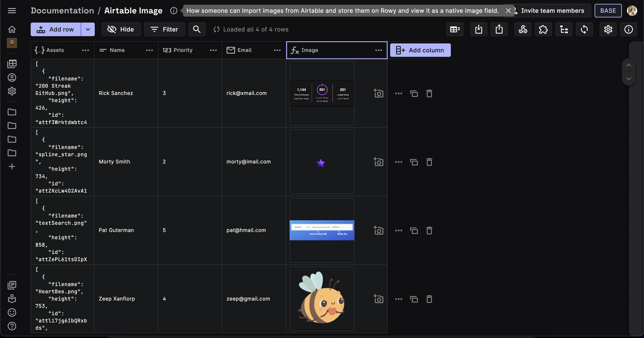Open the Priority column options menu

(213, 50)
